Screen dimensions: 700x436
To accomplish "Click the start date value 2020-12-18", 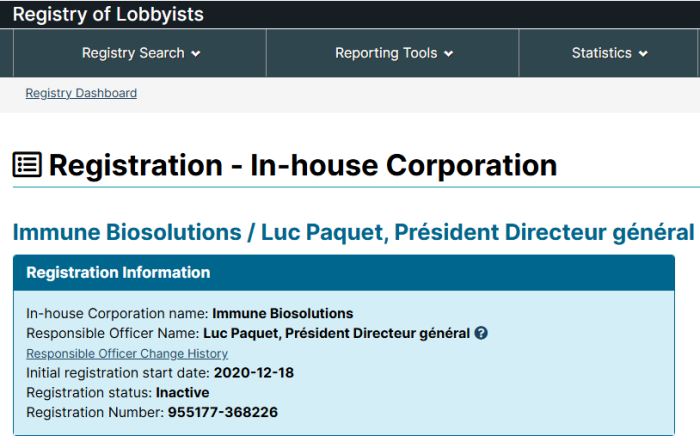I will tap(253, 373).
